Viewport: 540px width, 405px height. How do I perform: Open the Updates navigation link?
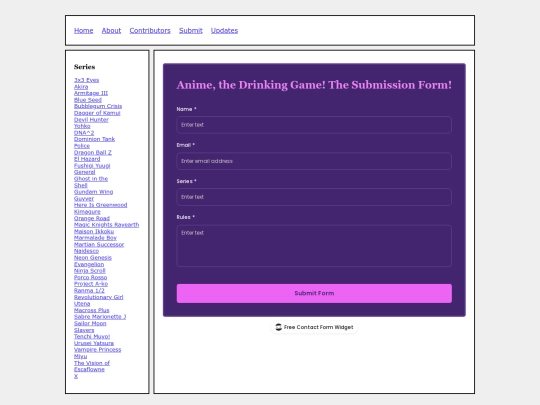225,31
